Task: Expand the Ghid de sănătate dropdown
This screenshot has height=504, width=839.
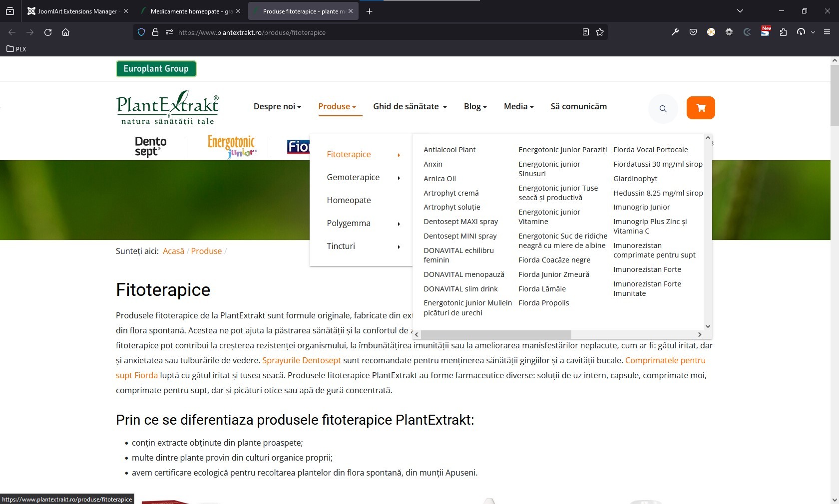Action: click(410, 106)
